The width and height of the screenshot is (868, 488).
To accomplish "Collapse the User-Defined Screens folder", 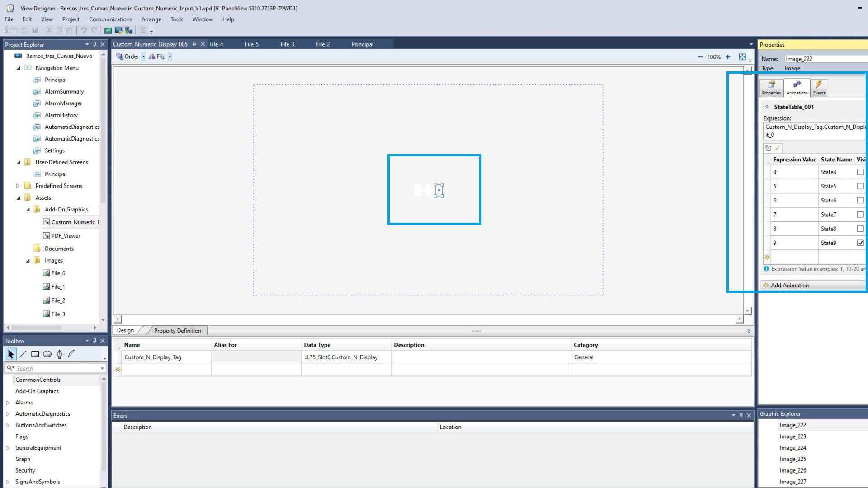I will pyautogui.click(x=19, y=163).
